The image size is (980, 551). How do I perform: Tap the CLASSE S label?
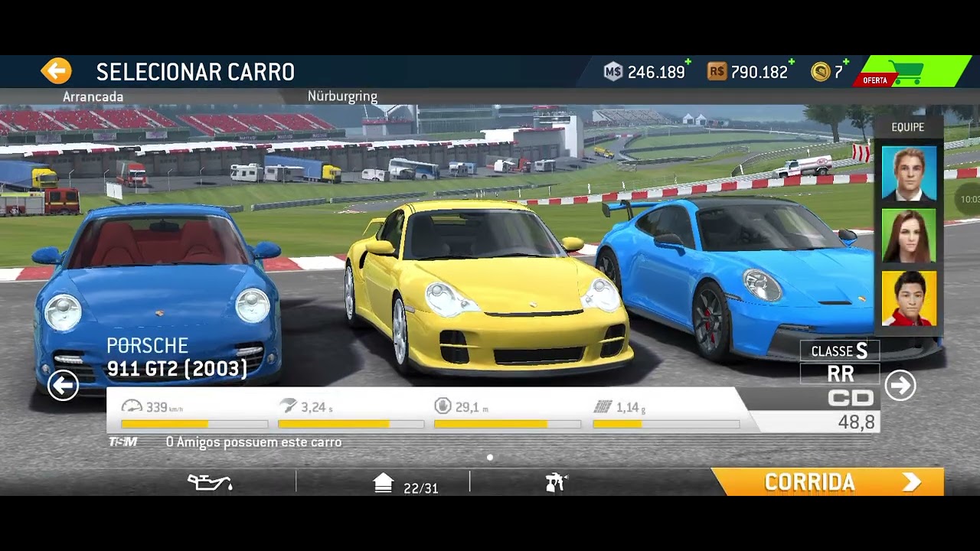pyautogui.click(x=840, y=351)
